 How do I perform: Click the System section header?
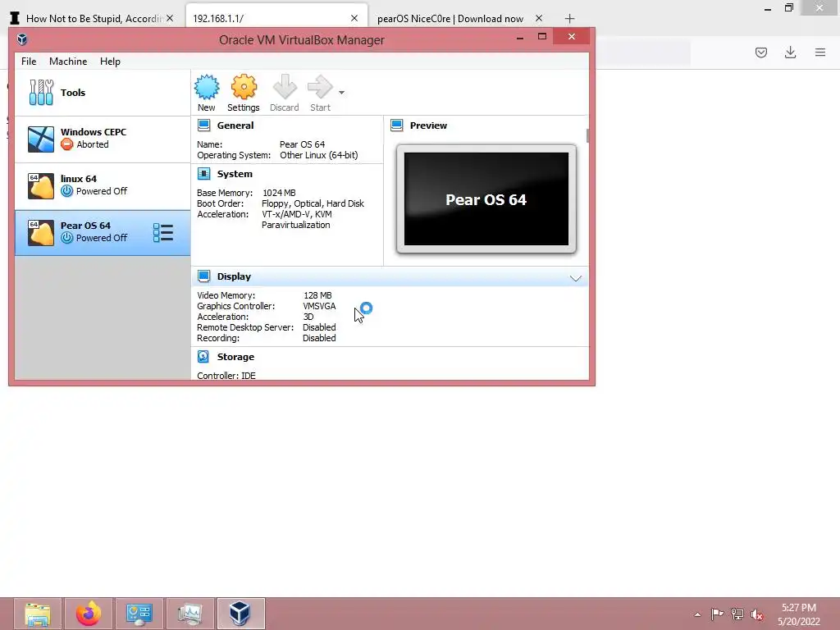[235, 174]
